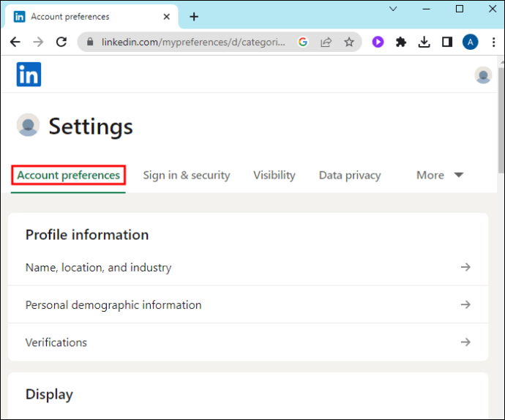Click the Display section heading
This screenshot has height=420, width=505.
tap(49, 394)
